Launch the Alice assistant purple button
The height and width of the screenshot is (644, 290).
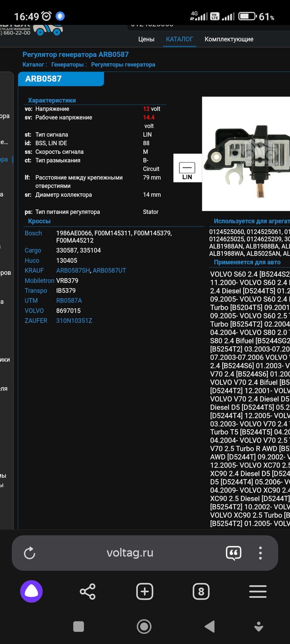pyautogui.click(x=31, y=591)
